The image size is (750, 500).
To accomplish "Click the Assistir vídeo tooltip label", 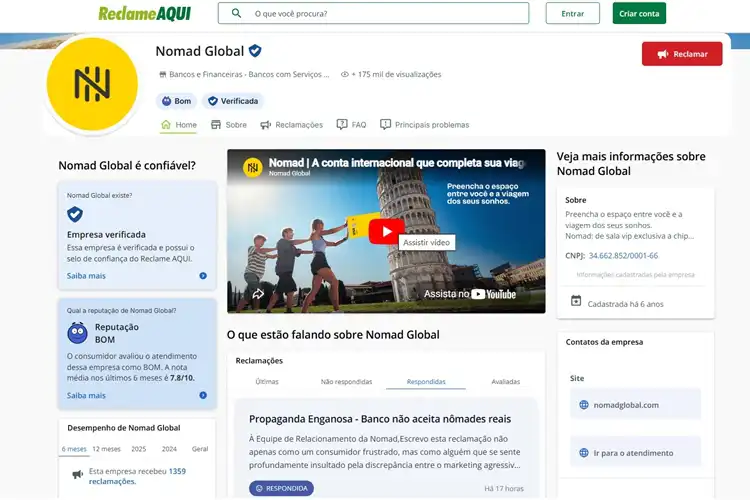I will point(426,243).
